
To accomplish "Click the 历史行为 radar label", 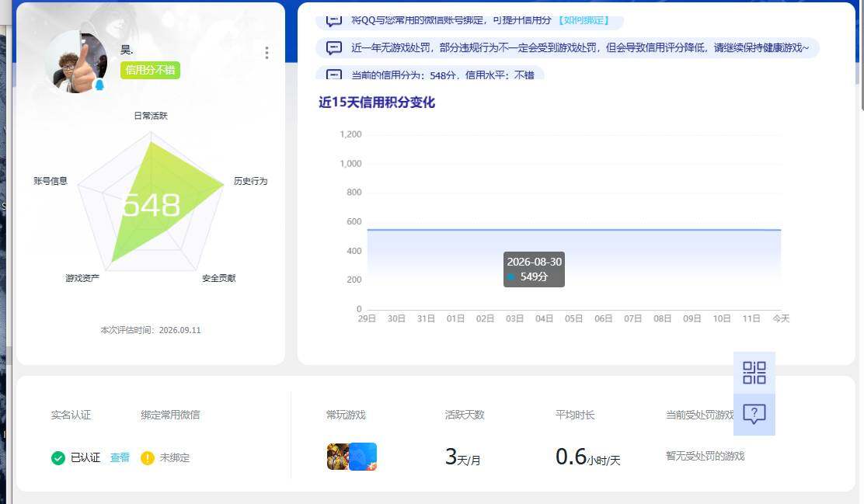I will [x=250, y=181].
